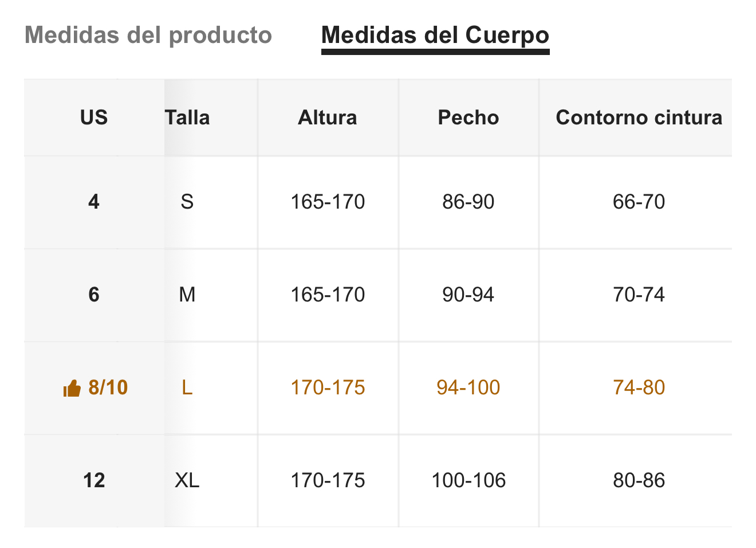
Task: Click the 100-106 chest value
Action: [x=468, y=480]
